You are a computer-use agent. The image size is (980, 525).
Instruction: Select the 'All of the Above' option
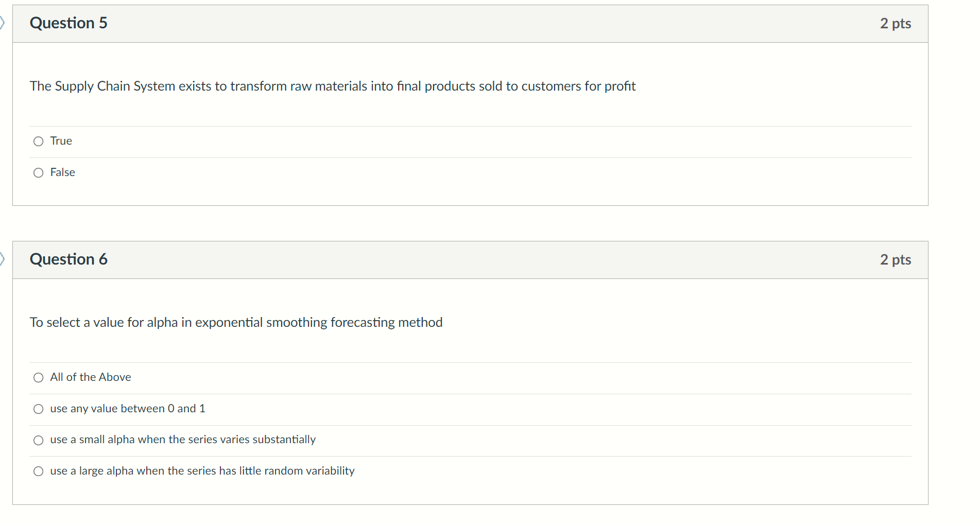[38, 377]
